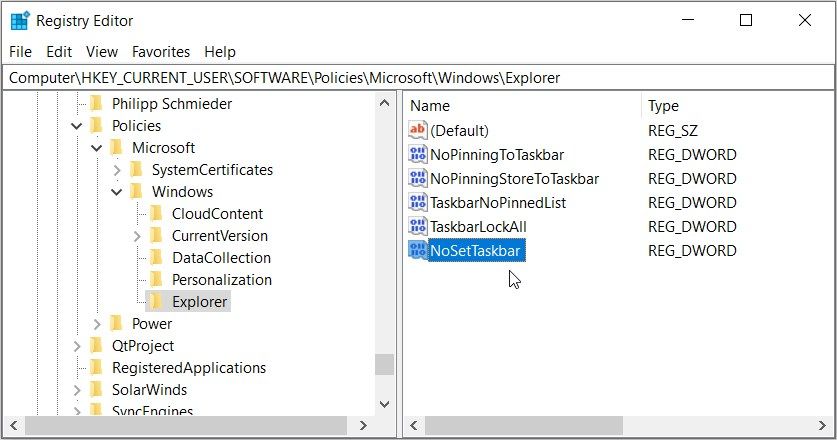Click the SolarWinds folder icon
This screenshot has height=440, width=837.
(x=96, y=389)
